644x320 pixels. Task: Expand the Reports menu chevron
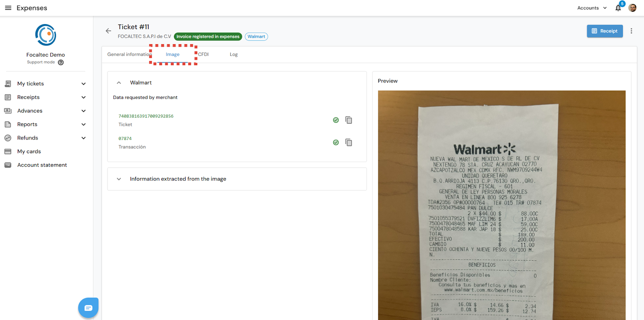point(84,125)
